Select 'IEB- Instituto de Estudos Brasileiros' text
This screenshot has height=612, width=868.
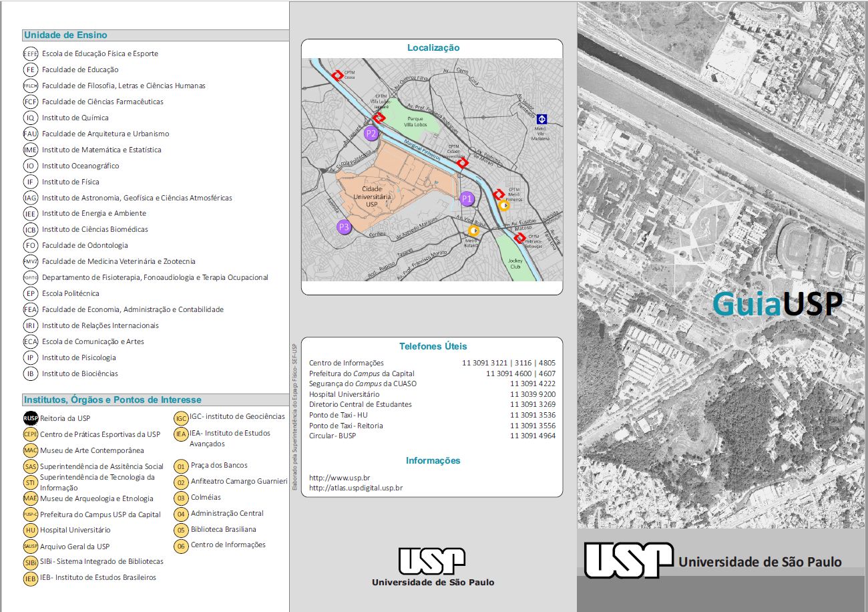(x=98, y=577)
